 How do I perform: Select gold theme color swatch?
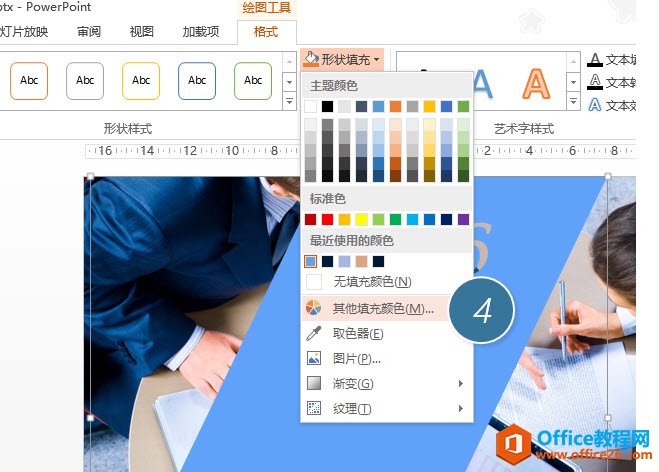[429, 106]
